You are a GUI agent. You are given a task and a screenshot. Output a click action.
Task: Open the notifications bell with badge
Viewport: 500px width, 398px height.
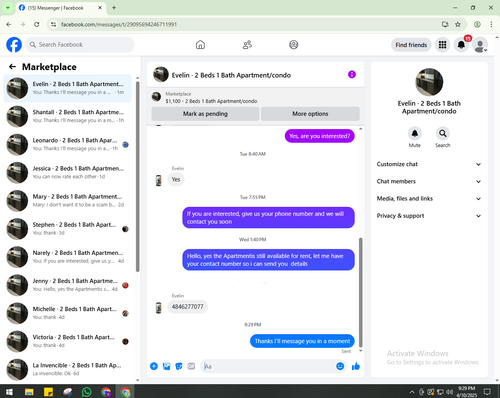[461, 45]
